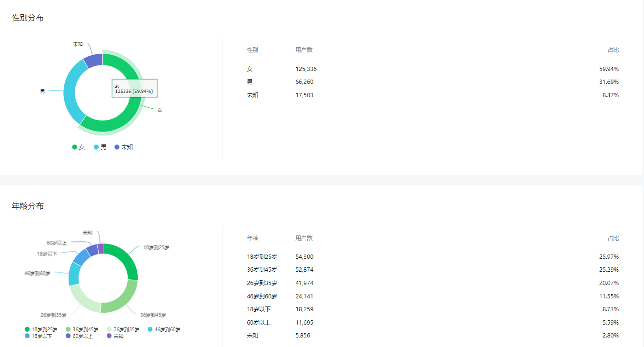644x347 pixels.
Task: Select the 男 row in gender table
Action: pos(433,82)
